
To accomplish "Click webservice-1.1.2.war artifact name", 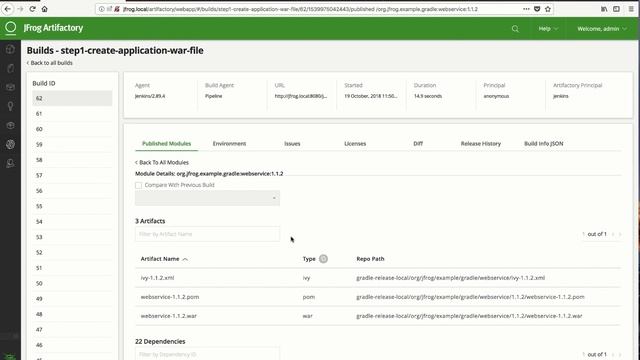I will 168,316.
